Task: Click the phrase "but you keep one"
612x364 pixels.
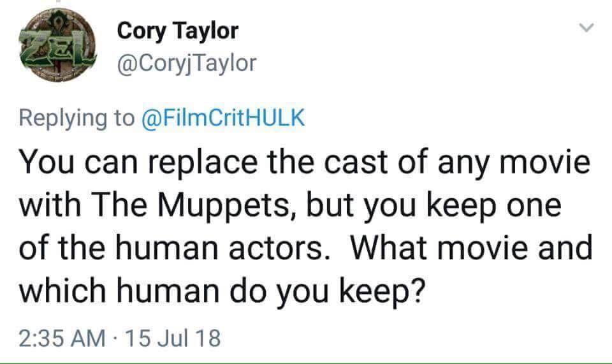Action: click(x=465, y=206)
